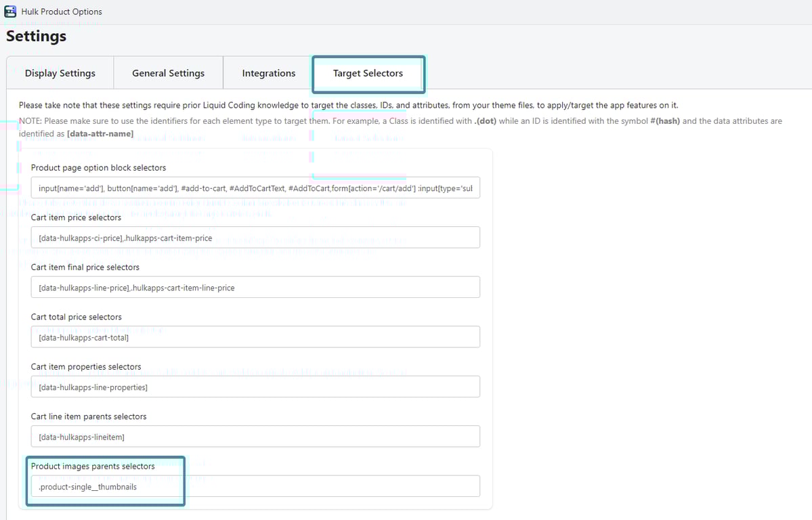Screen dimensions: 812x520
Task: Click into the Cart total price selectors box
Action: (255, 337)
